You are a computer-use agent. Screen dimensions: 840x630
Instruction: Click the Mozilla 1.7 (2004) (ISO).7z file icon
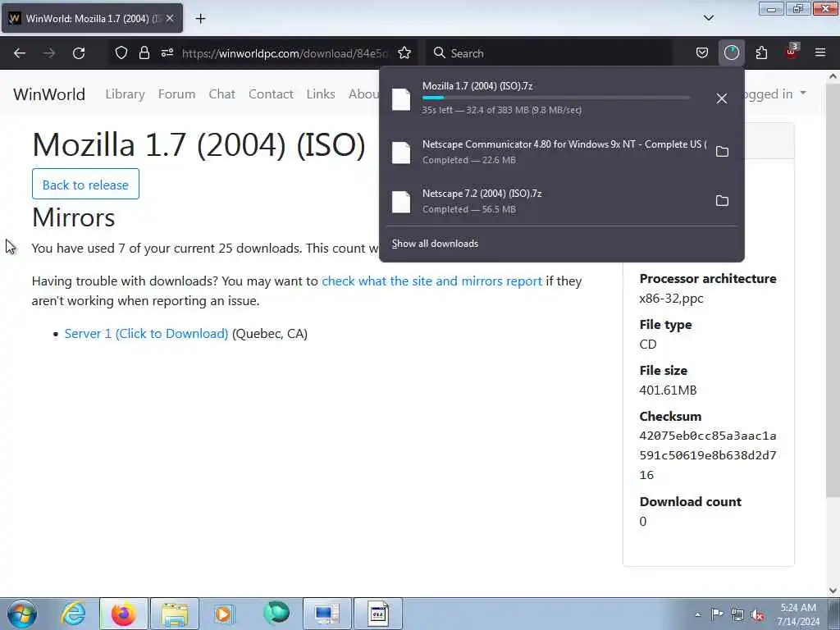pyautogui.click(x=401, y=99)
